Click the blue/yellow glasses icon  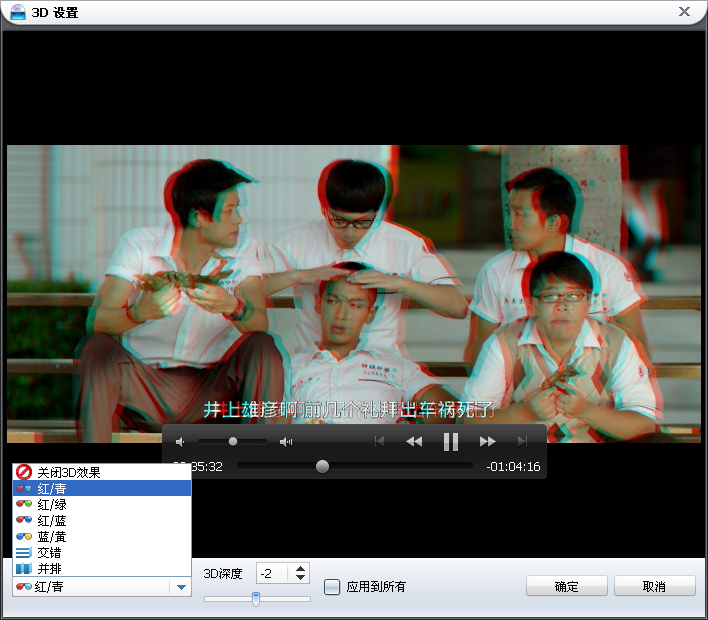(23, 536)
